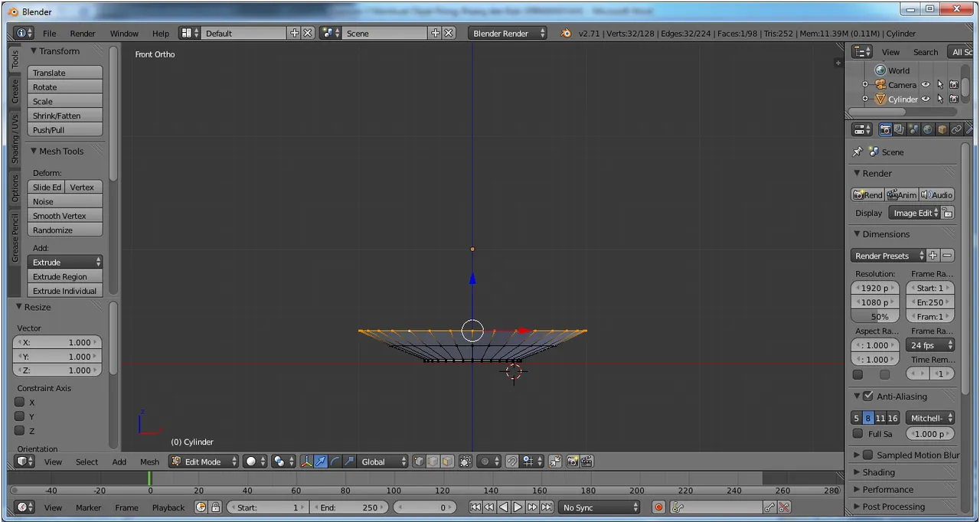The image size is (980, 522).
Task: Open the No Sync playback dropdown
Action: 599,507
